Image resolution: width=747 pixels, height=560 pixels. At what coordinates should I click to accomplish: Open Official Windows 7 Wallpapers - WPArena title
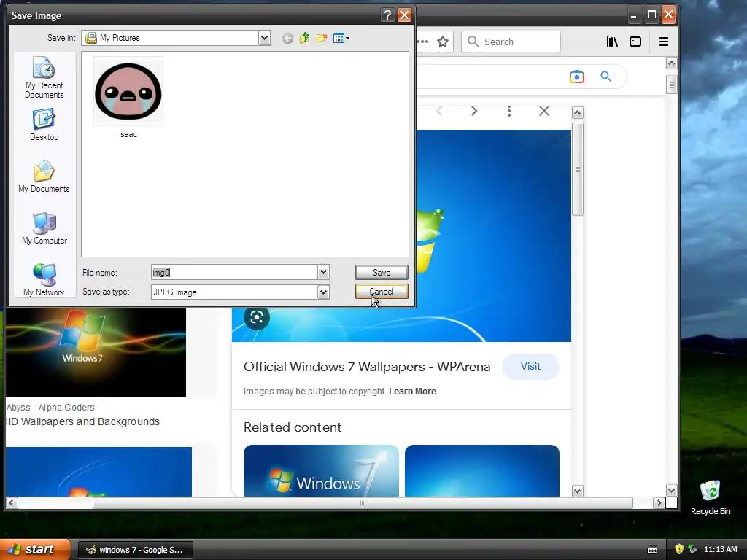[367, 367]
